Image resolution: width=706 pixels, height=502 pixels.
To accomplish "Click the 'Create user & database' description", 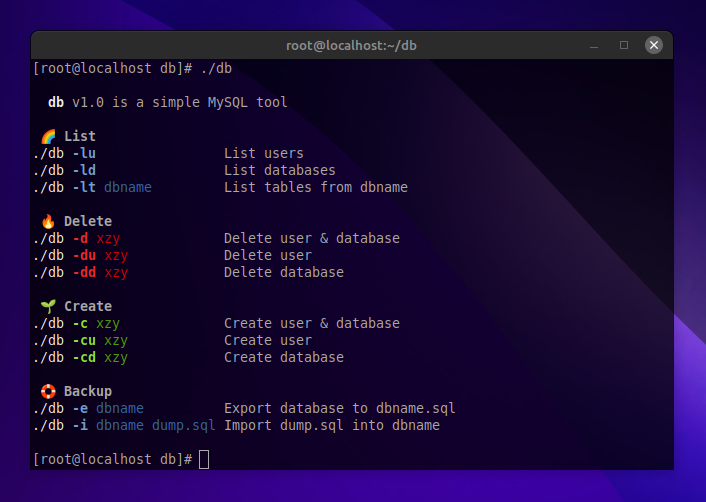I will pyautogui.click(x=312, y=323).
